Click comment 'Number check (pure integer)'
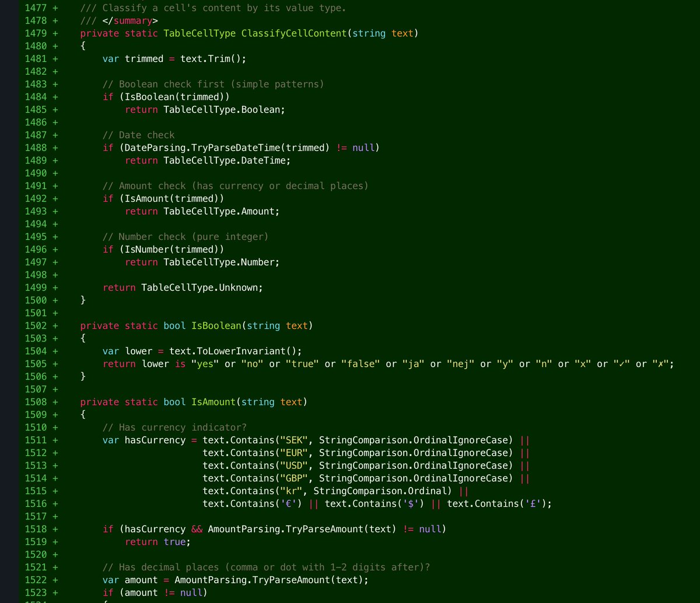Image resolution: width=700 pixels, height=603 pixels. click(x=185, y=236)
